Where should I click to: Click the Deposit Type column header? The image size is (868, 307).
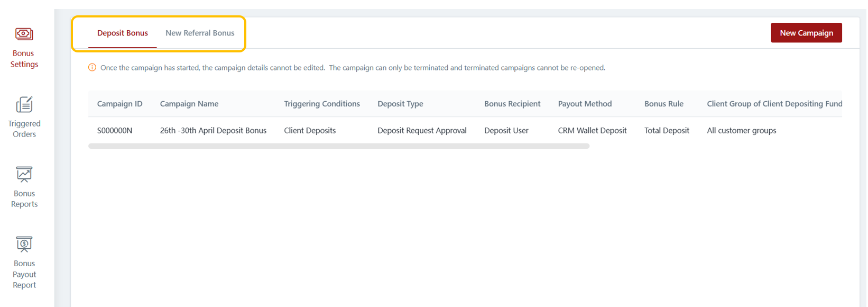pyautogui.click(x=400, y=104)
